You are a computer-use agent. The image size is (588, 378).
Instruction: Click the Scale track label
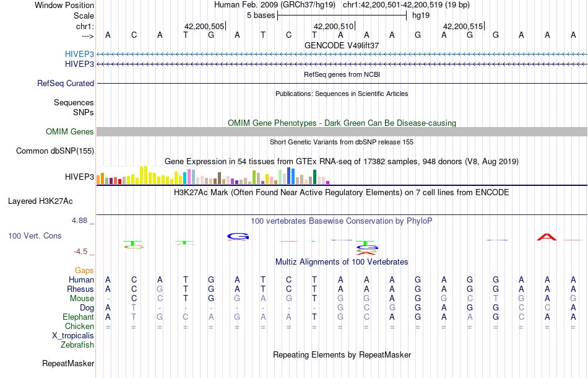click(x=84, y=15)
